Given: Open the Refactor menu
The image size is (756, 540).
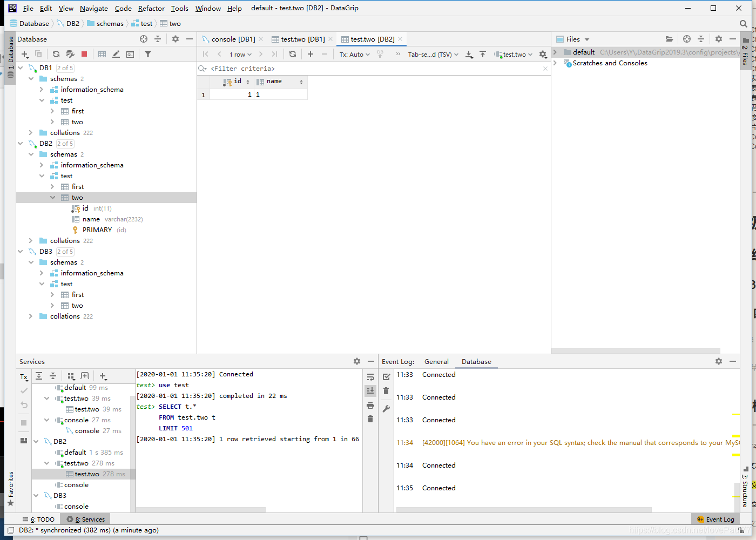Looking at the screenshot, I should (x=151, y=9).
